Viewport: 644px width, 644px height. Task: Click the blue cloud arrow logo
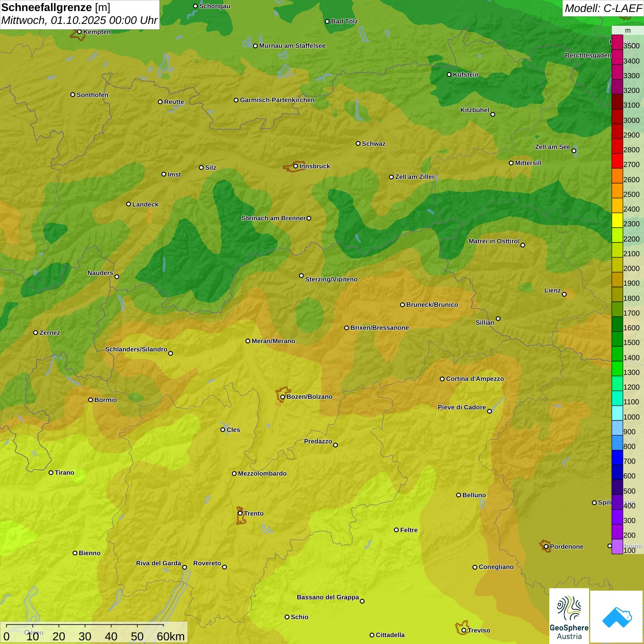617,617
